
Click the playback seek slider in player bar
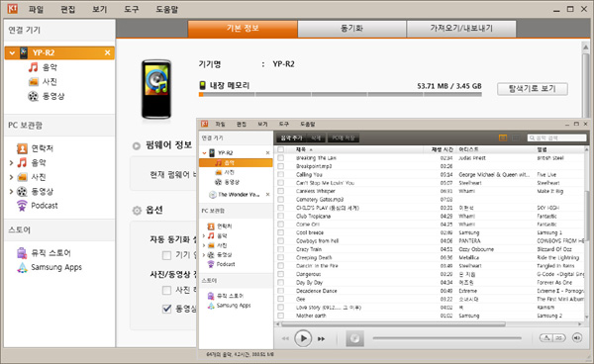tap(447, 338)
